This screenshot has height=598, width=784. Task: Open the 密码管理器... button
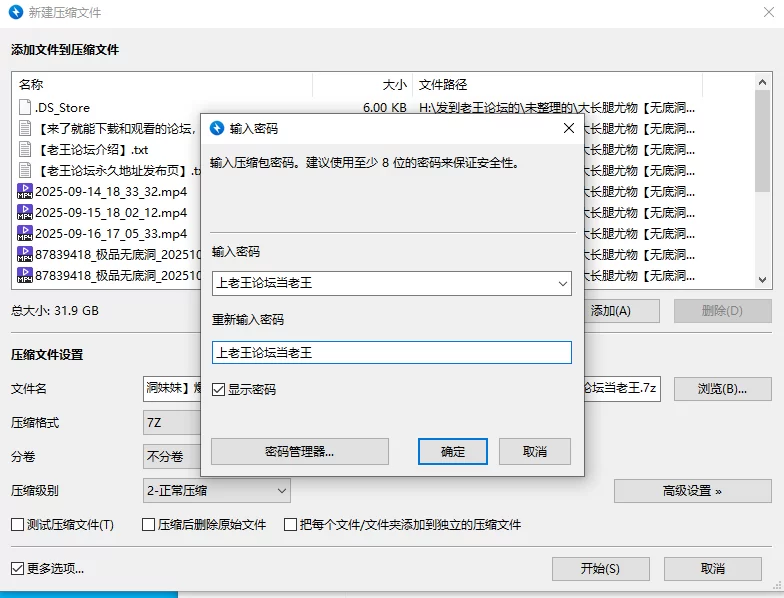pyautogui.click(x=299, y=452)
